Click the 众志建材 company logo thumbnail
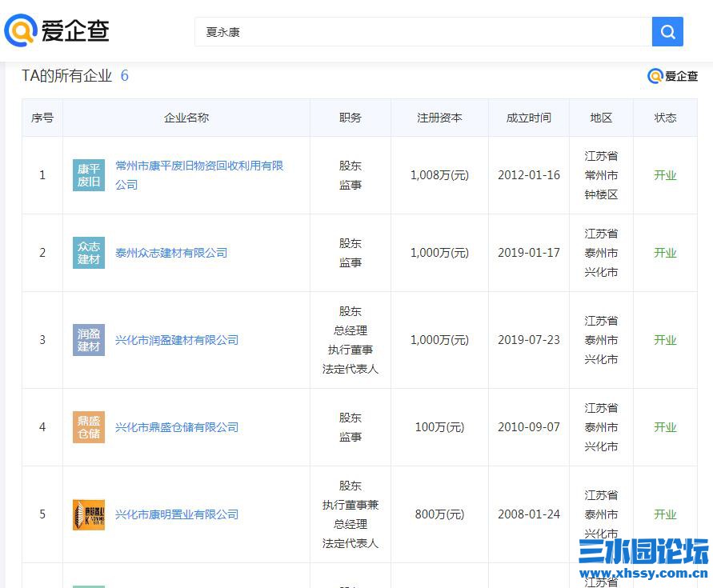The image size is (713, 588). [x=89, y=253]
